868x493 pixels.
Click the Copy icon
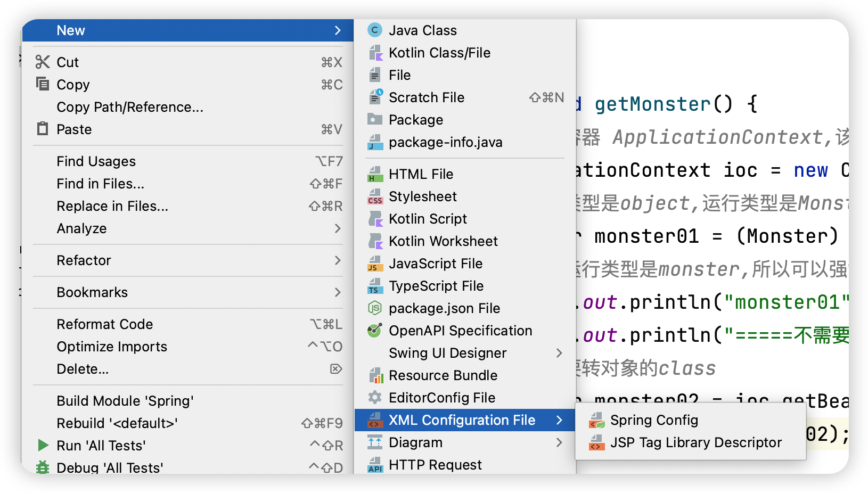43,84
